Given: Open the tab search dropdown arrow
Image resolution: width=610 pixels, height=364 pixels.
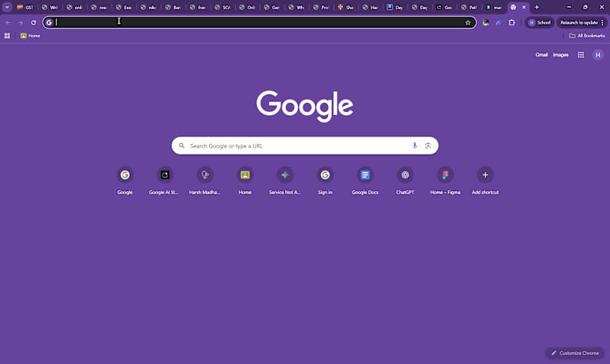Looking at the screenshot, I should 7,7.
